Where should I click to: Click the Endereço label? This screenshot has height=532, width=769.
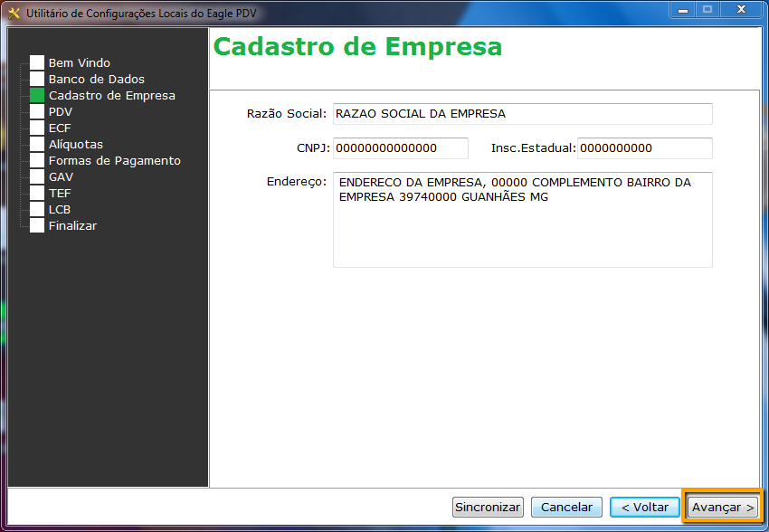pyautogui.click(x=296, y=182)
